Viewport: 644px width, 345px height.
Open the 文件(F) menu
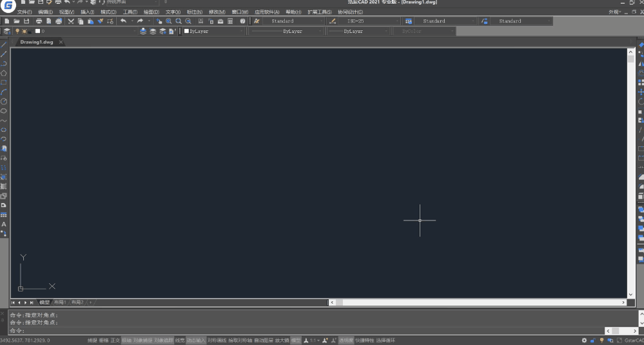pos(24,12)
